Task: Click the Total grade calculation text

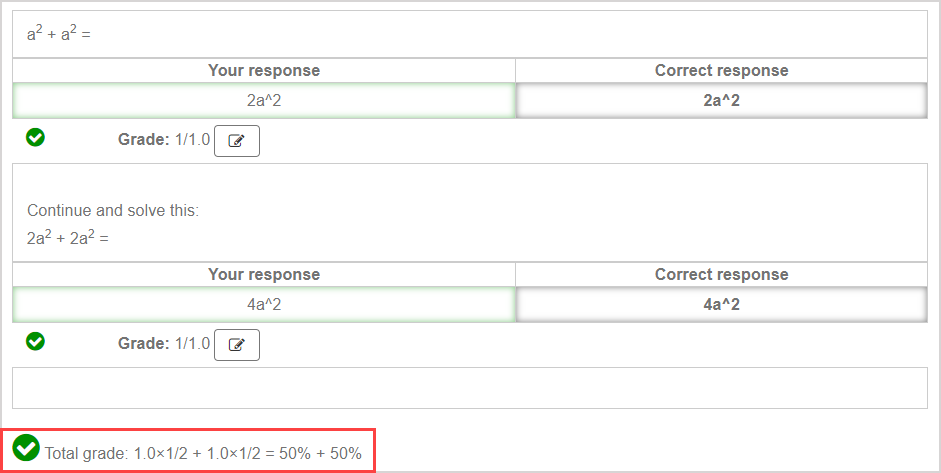Action: coord(203,453)
